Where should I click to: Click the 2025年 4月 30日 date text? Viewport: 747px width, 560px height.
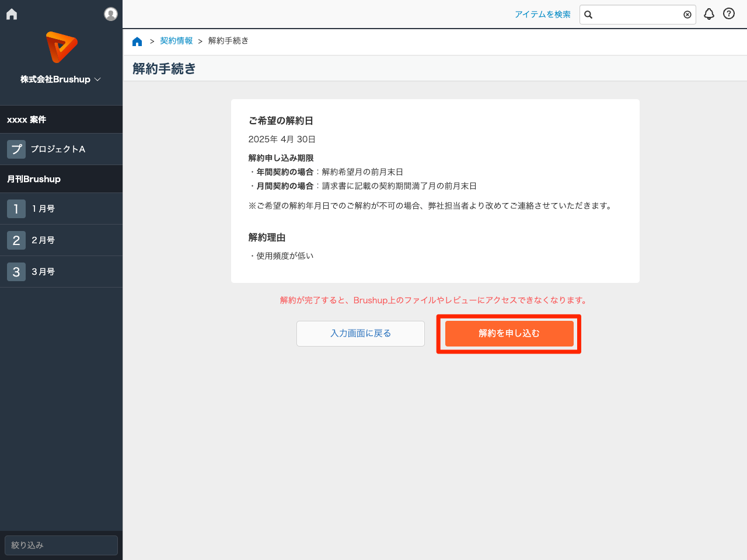[x=282, y=139]
